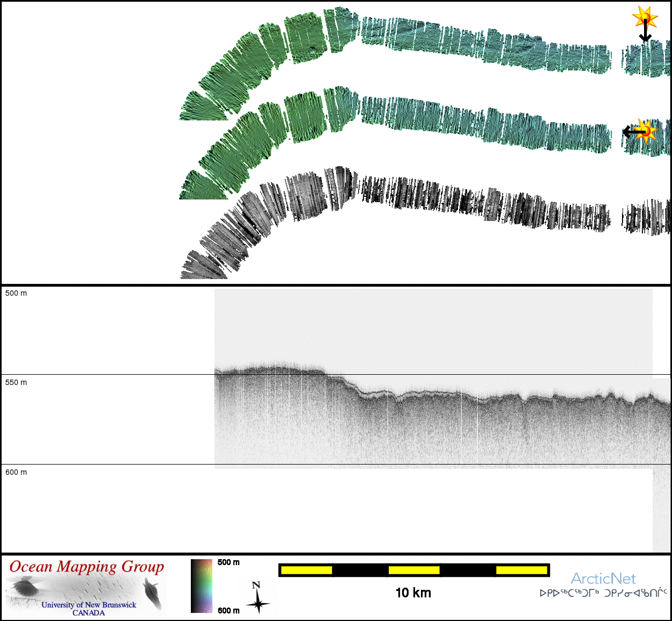672x621 pixels.
Task: Click the 500 m depth axis label
Action: coord(16,293)
